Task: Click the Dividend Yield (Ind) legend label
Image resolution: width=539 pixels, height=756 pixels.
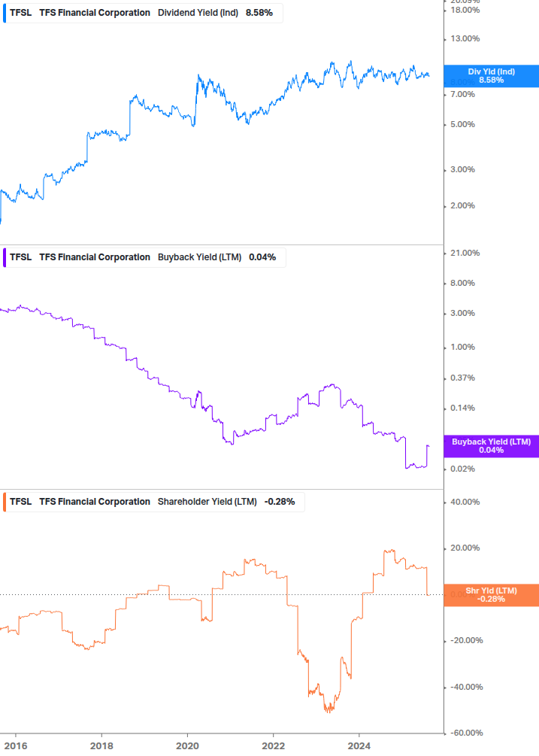Action: tap(198, 13)
